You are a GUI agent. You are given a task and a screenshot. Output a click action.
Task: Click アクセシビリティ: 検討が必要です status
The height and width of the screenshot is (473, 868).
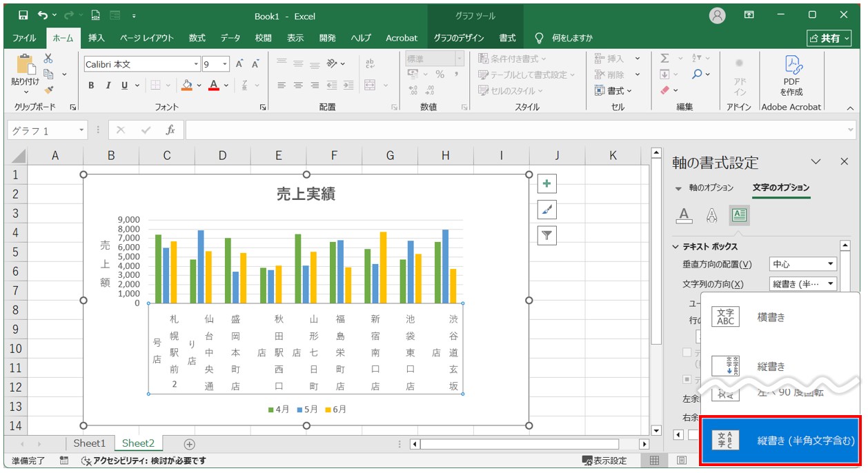(144, 461)
